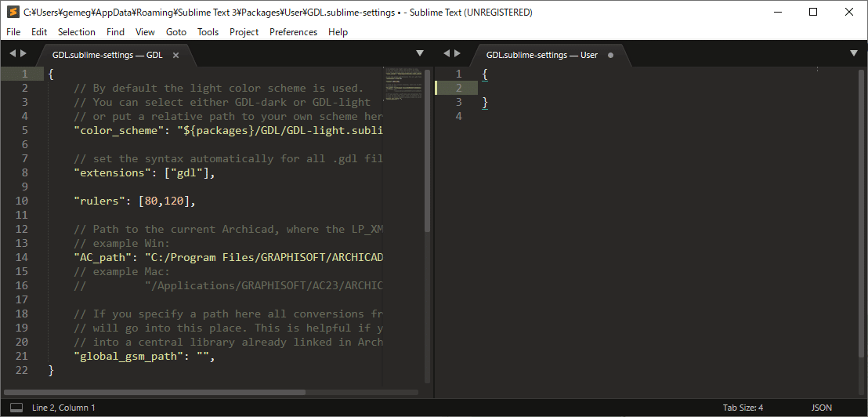Click the Sublime Text app icon in title bar
This screenshot has height=417, width=868.
(13, 13)
